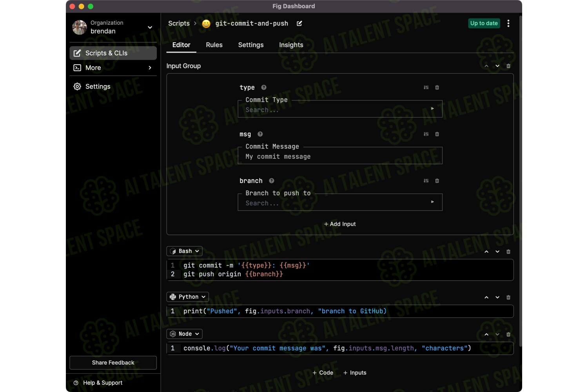
Task: Click help icon next to type
Action: (264, 87)
